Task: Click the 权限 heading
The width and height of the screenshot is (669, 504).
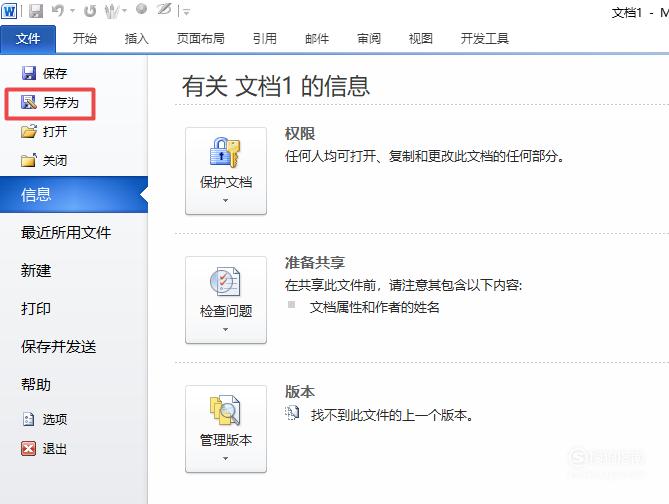Action: point(300,134)
